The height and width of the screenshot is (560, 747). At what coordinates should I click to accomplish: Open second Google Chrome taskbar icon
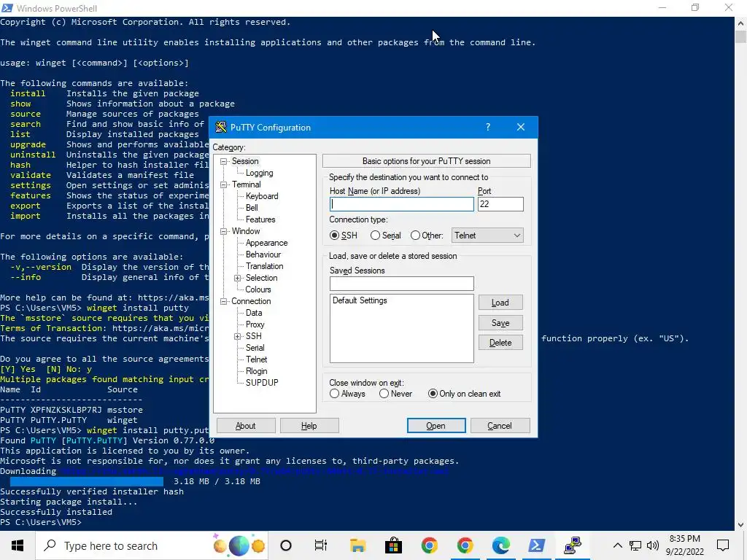pyautogui.click(x=465, y=545)
